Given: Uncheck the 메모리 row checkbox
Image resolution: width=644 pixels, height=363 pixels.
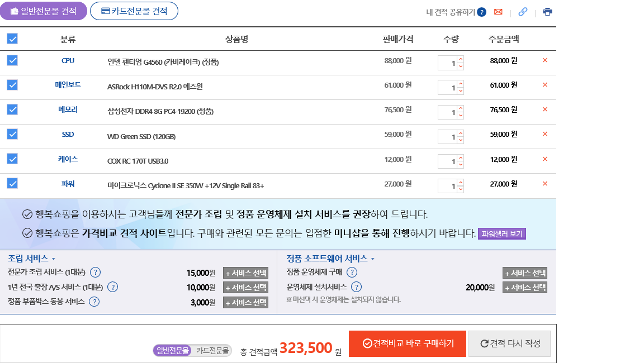Looking at the screenshot, I should coord(12,110).
